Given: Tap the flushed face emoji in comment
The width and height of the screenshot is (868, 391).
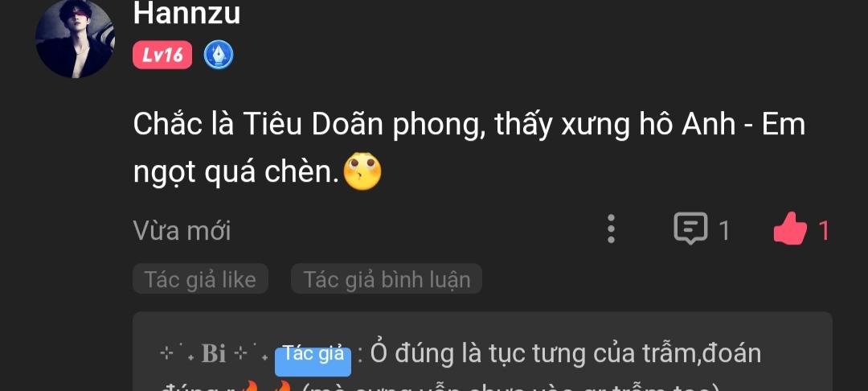Looking at the screenshot, I should tap(362, 171).
